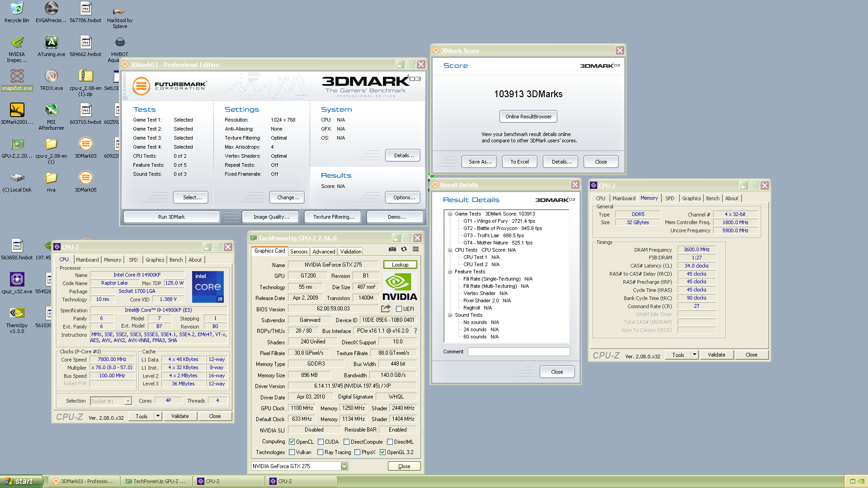Launch the ThermSpy v3.3.0 icon
Screen dimensions: 868x488
pos(17,320)
